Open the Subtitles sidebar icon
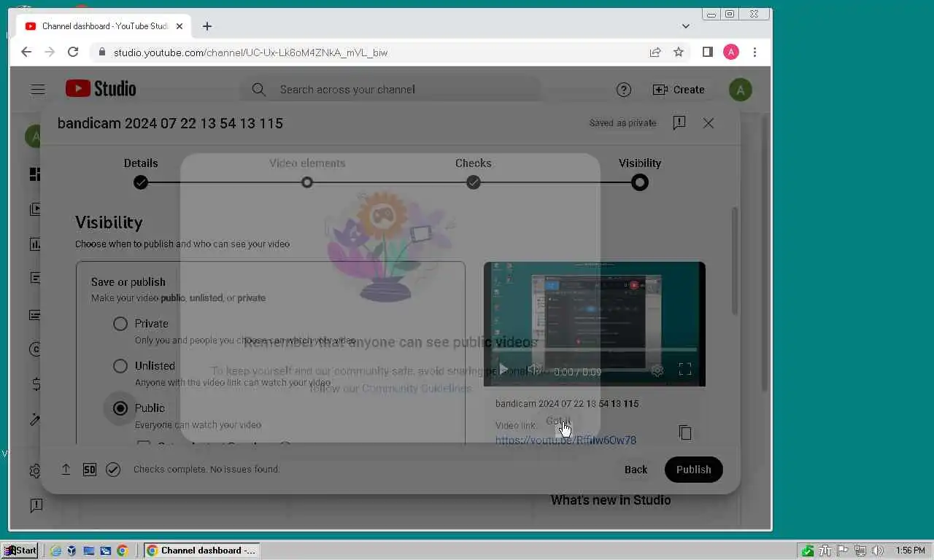 point(34,315)
